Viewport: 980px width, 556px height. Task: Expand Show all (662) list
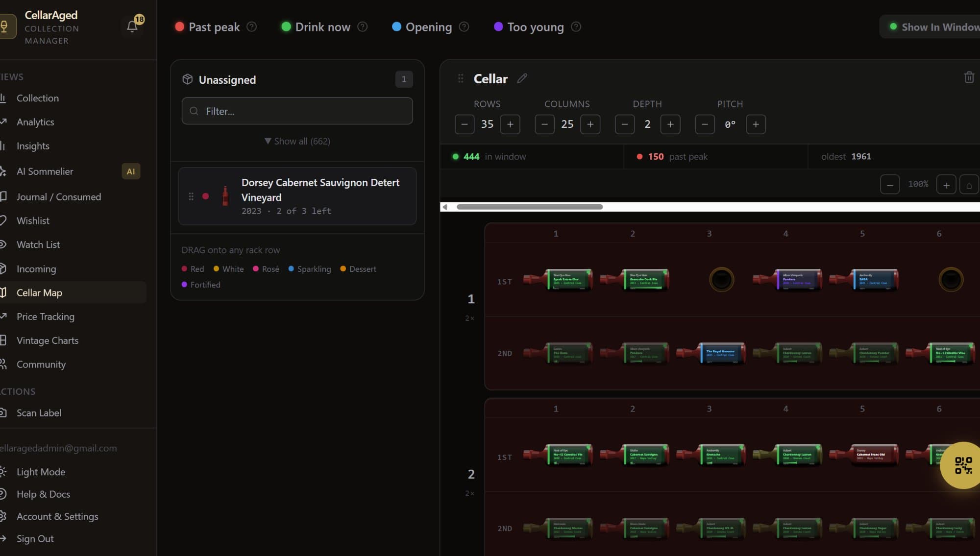(297, 141)
